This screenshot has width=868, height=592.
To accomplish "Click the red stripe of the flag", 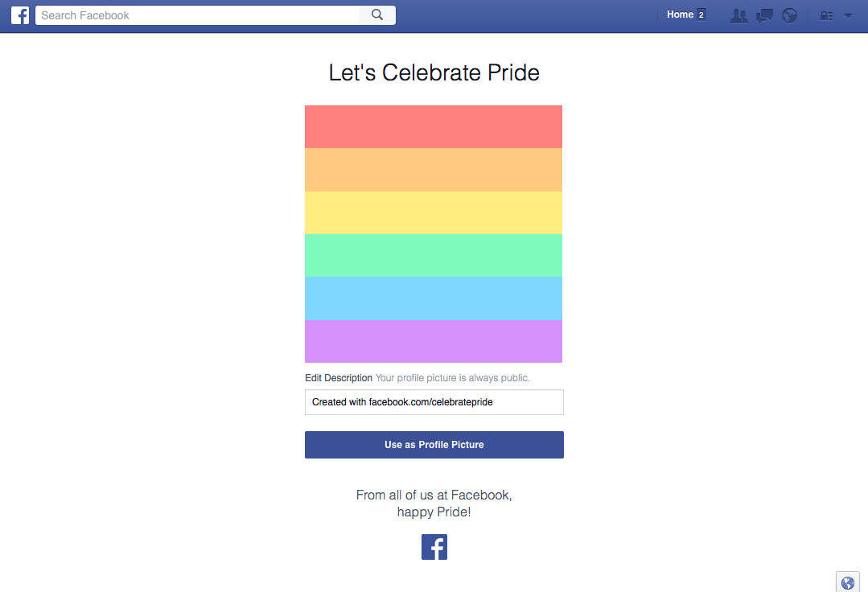I will [434, 127].
